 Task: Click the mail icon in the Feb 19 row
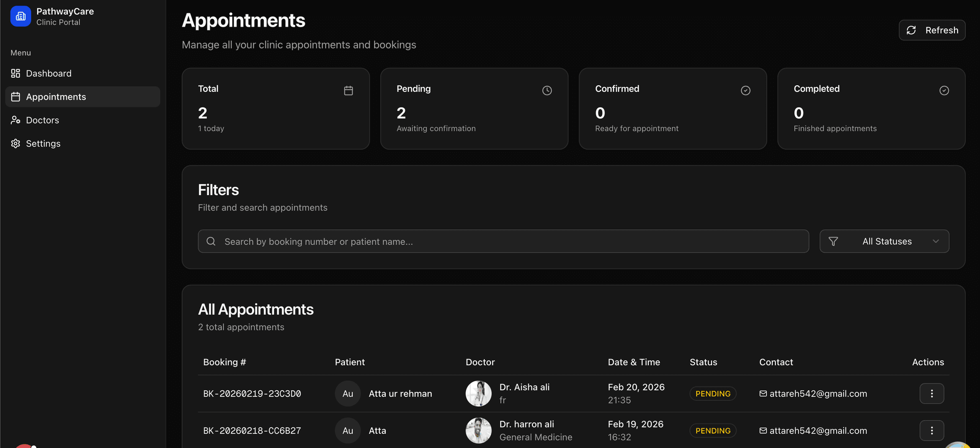[x=763, y=431]
